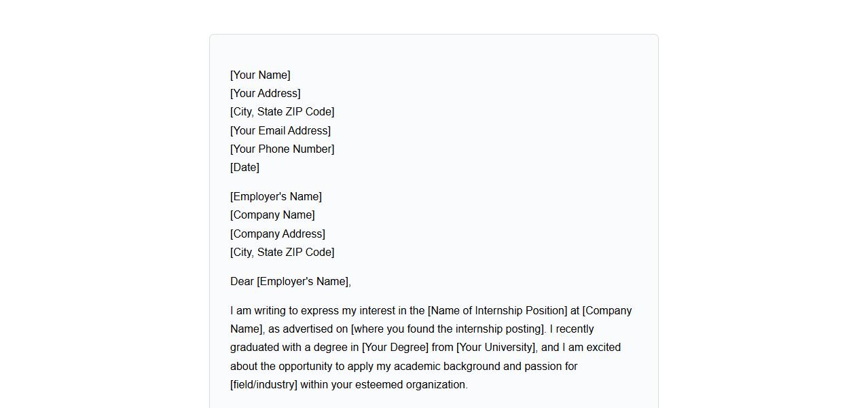Click 'I am writing to express' text
Viewport: 868px width, 408px height.
284,311
